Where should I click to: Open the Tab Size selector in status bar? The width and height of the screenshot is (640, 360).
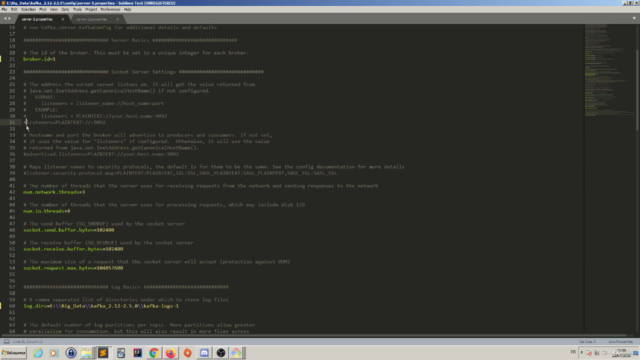pyautogui.click(x=587, y=342)
